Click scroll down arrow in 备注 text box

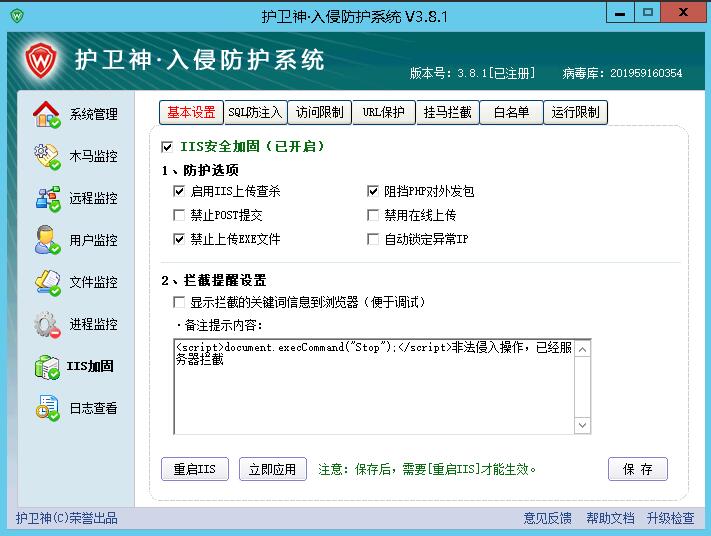click(583, 425)
